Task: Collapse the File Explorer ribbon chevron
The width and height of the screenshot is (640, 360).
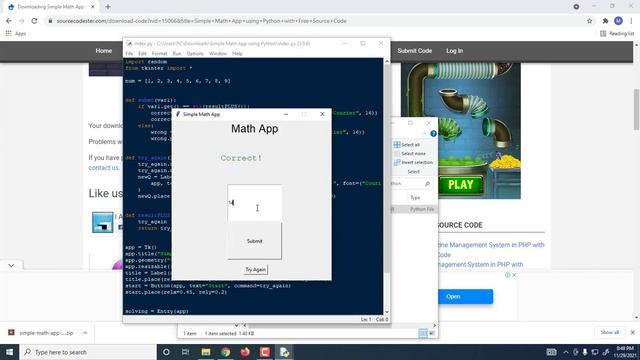Action: pyautogui.click(x=424, y=133)
